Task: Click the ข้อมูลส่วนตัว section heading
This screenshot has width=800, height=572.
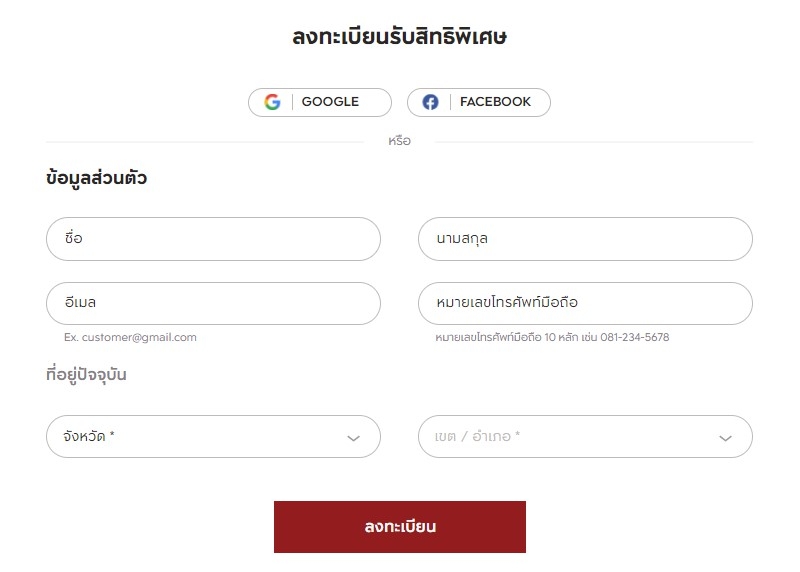Action: [x=97, y=179]
